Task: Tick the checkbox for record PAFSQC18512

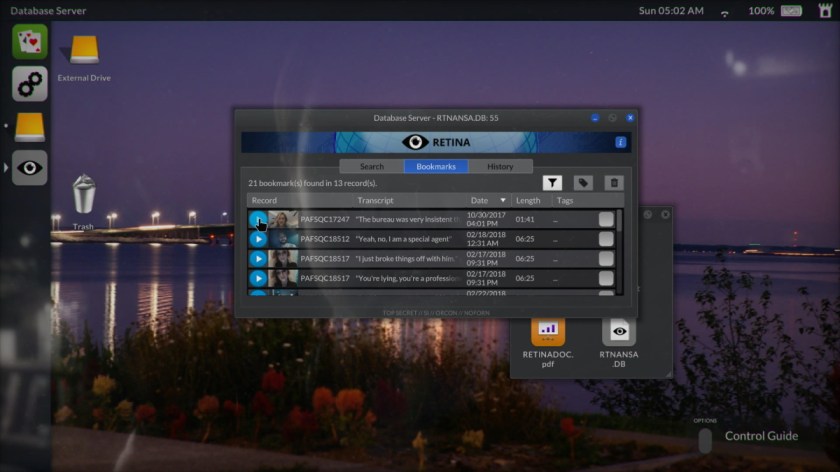Action: pos(606,239)
